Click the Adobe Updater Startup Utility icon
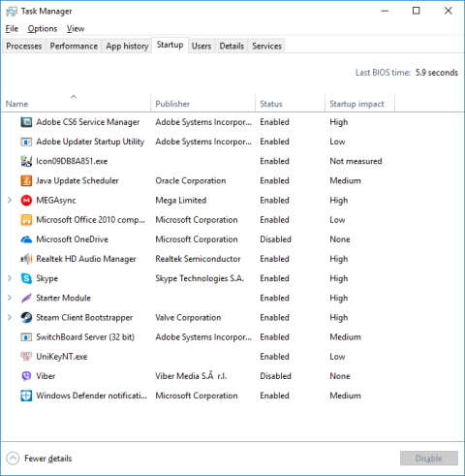This screenshot has width=465, height=476. click(26, 142)
